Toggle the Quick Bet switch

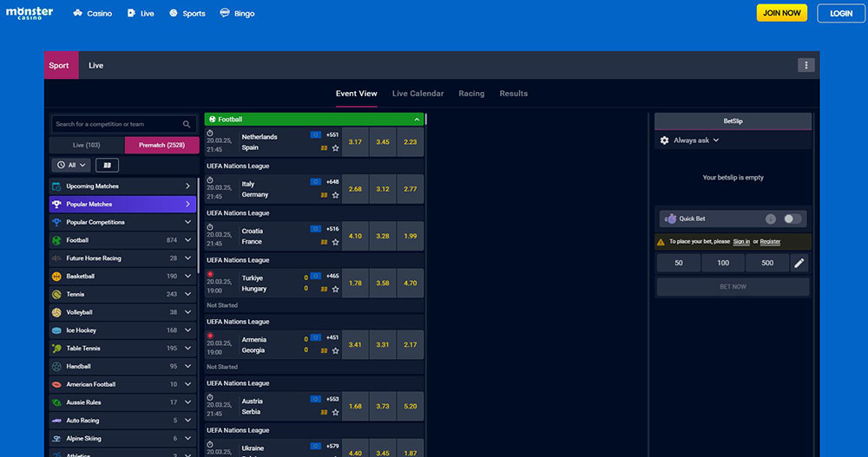(x=792, y=219)
